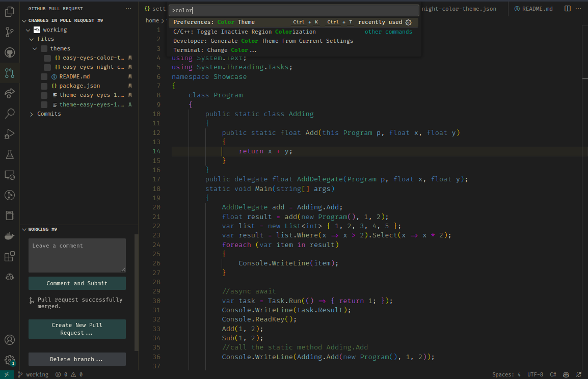Open Copilot status icon in status bar

click(x=566, y=374)
